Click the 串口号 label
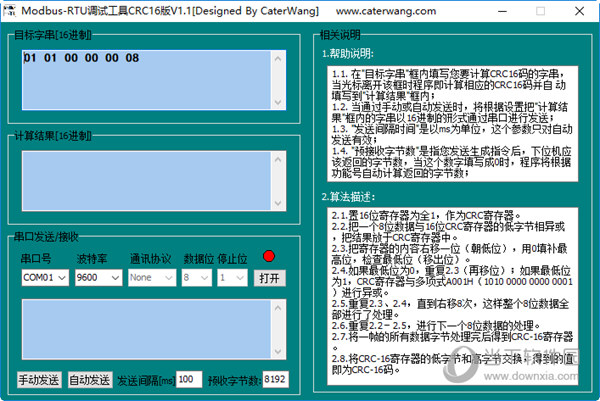Viewport: 600px width, 401px height. tap(36, 259)
